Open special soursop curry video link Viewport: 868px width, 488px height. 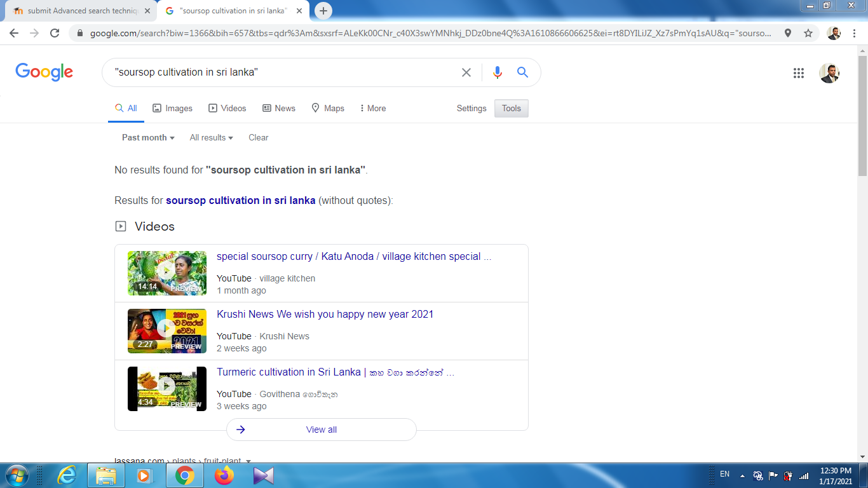(354, 257)
